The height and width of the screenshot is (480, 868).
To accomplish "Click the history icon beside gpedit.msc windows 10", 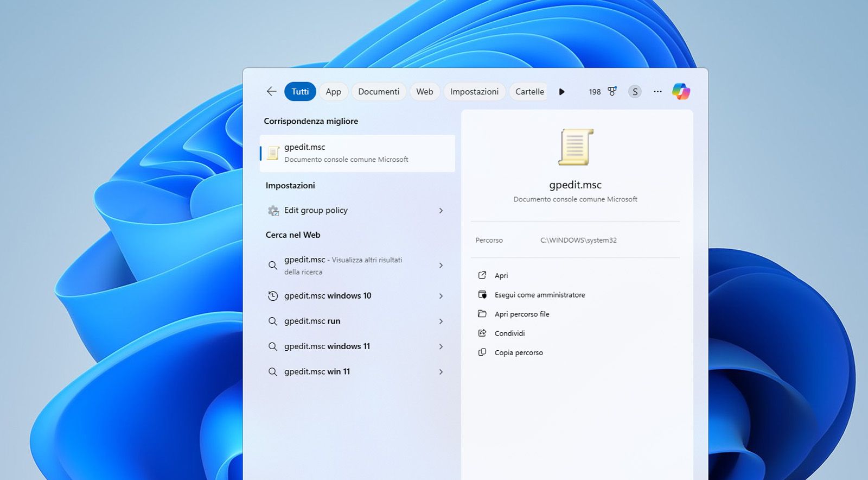I will 273,296.
